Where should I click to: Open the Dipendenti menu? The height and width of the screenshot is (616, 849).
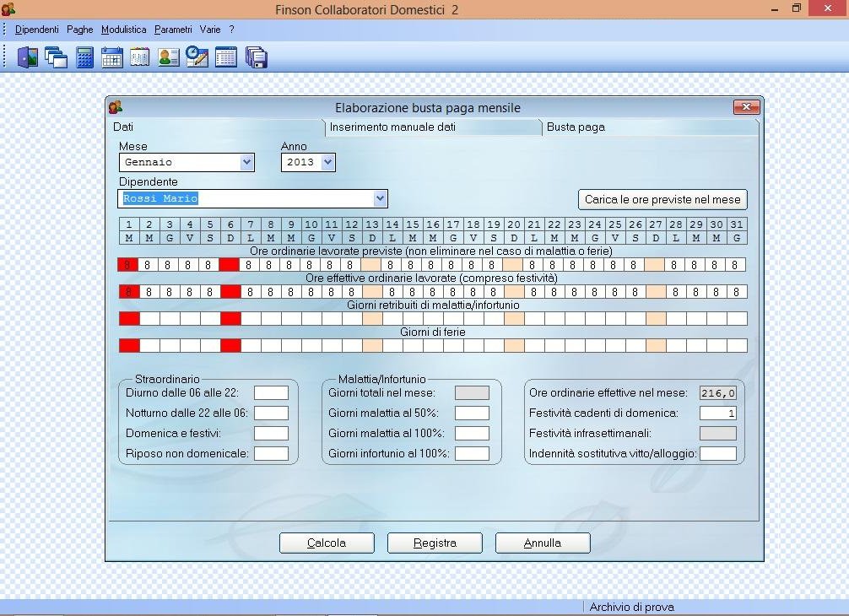coord(37,30)
